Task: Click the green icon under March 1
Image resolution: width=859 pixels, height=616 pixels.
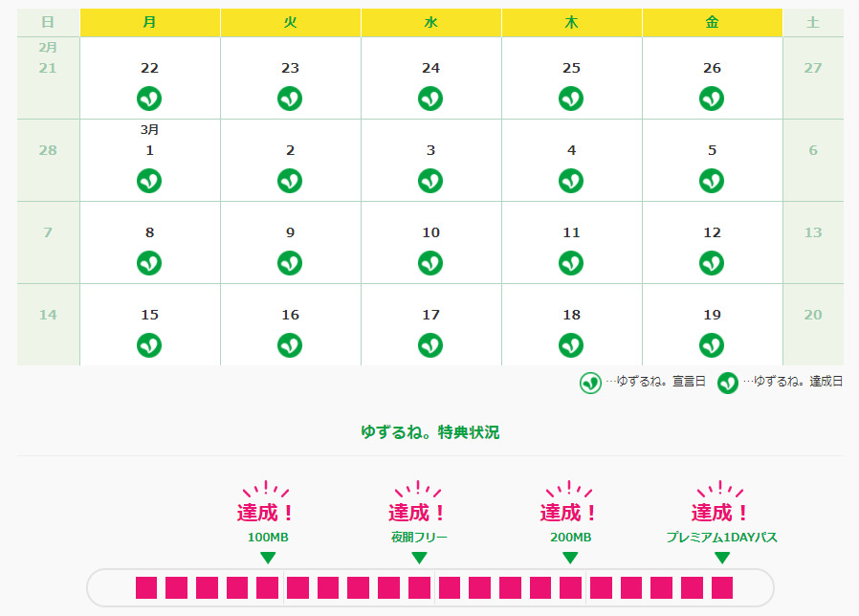Action: point(149,181)
